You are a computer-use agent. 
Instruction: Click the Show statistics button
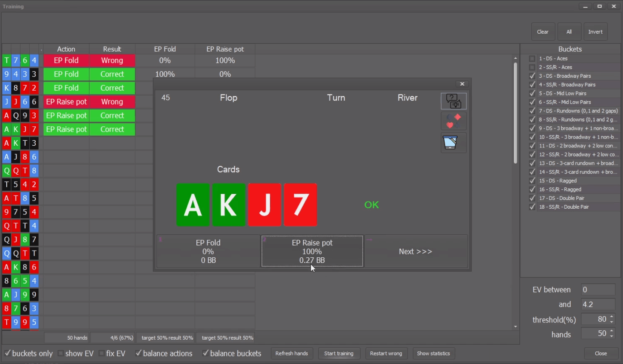click(433, 354)
